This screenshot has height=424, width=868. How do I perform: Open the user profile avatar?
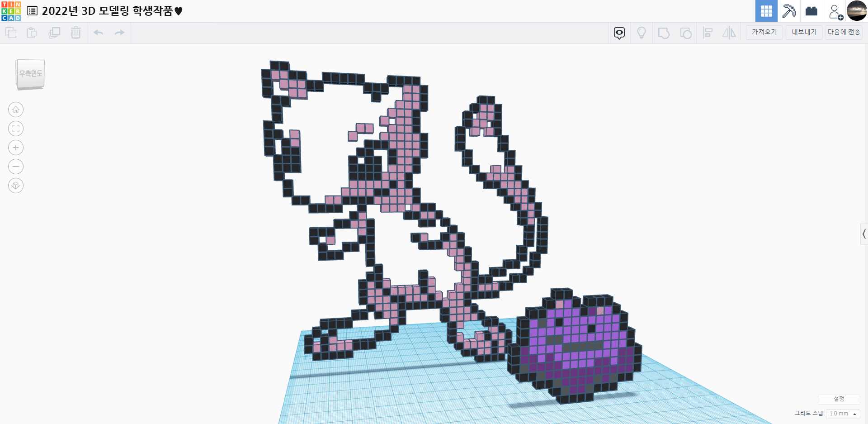(x=857, y=11)
